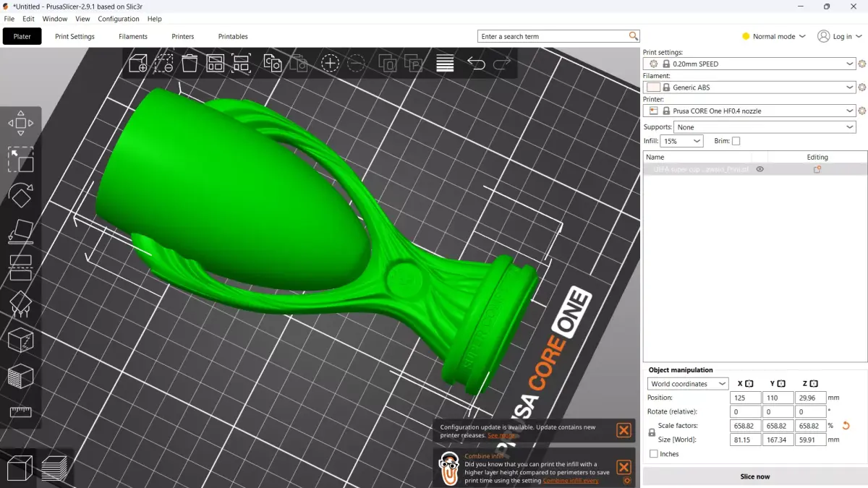Select the Measure ruler tool

coord(20,412)
